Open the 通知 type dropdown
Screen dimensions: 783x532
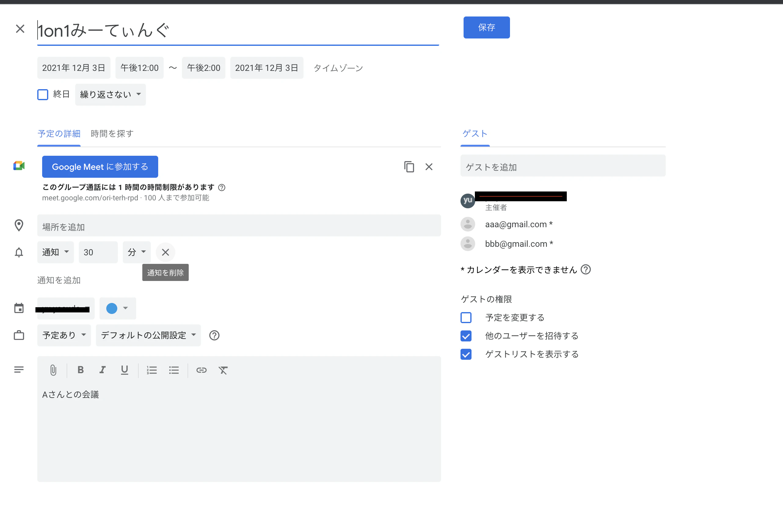pos(56,252)
